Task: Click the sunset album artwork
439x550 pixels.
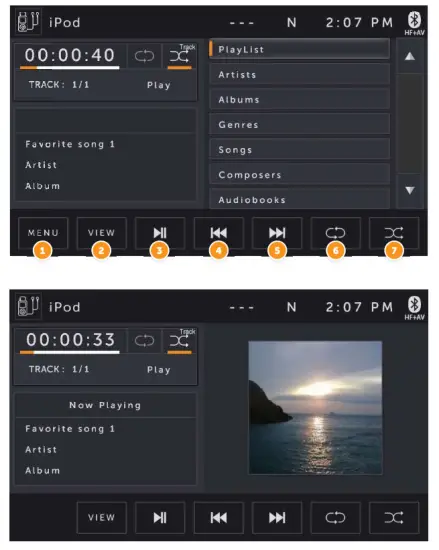Action: (x=315, y=408)
